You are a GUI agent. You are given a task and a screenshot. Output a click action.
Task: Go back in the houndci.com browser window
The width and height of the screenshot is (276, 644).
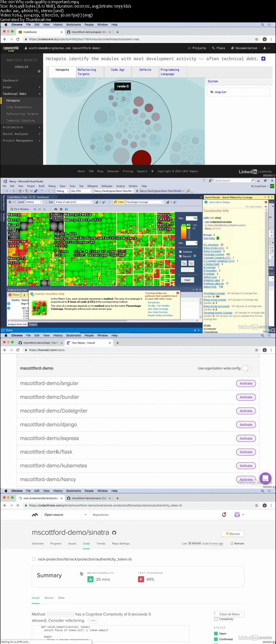click(x=5, y=350)
